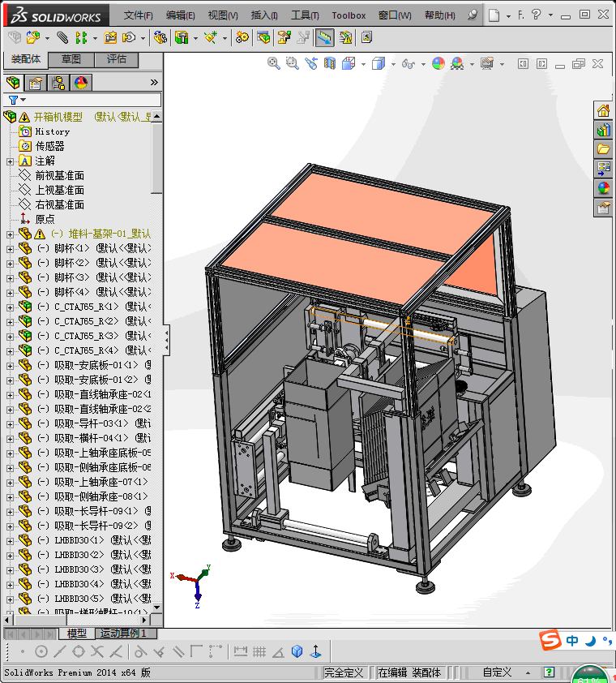
Task: Expand the LHBBD30<1> component node
Action: (10, 540)
